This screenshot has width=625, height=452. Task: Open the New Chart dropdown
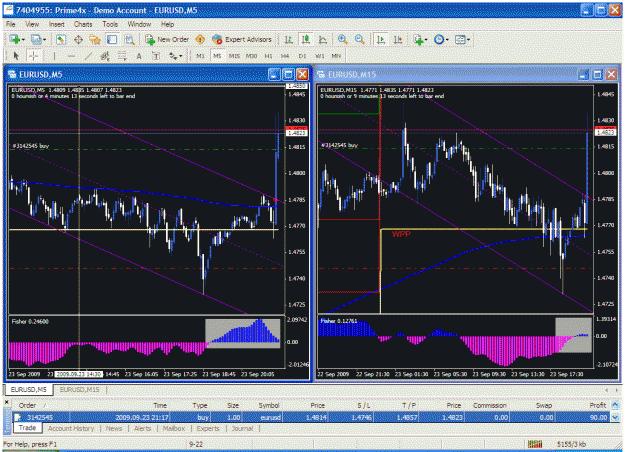click(17, 39)
